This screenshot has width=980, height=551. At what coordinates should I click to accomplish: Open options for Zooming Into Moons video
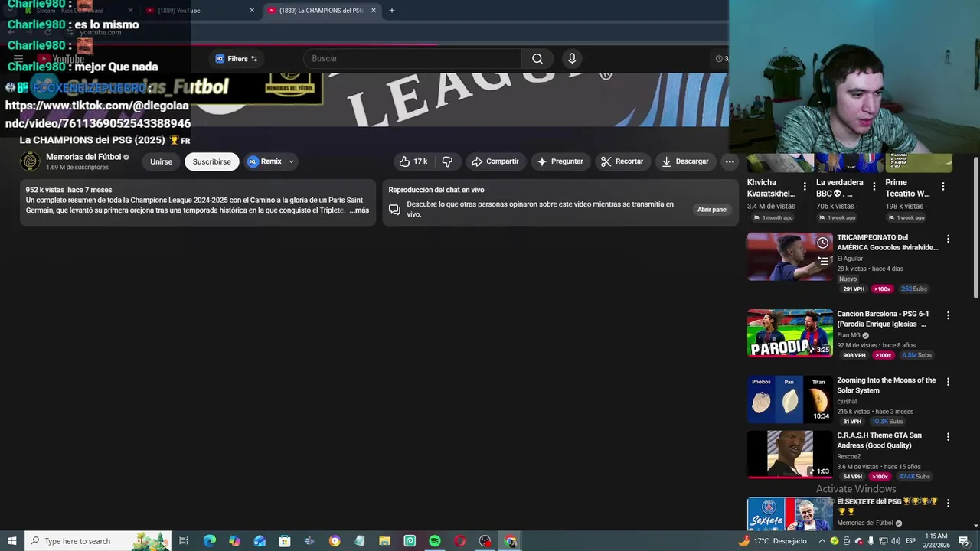click(948, 382)
